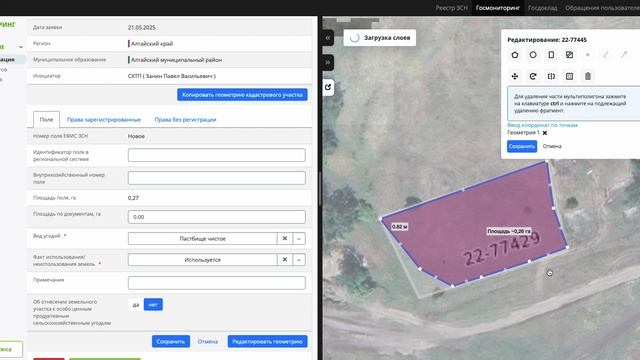Click the 0.82 м map measurement label

coord(400,227)
